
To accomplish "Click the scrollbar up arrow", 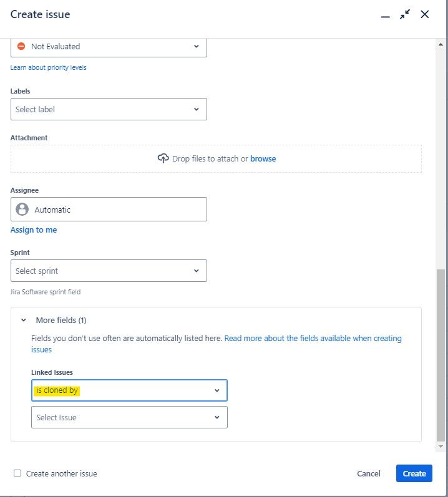I will (x=441, y=44).
